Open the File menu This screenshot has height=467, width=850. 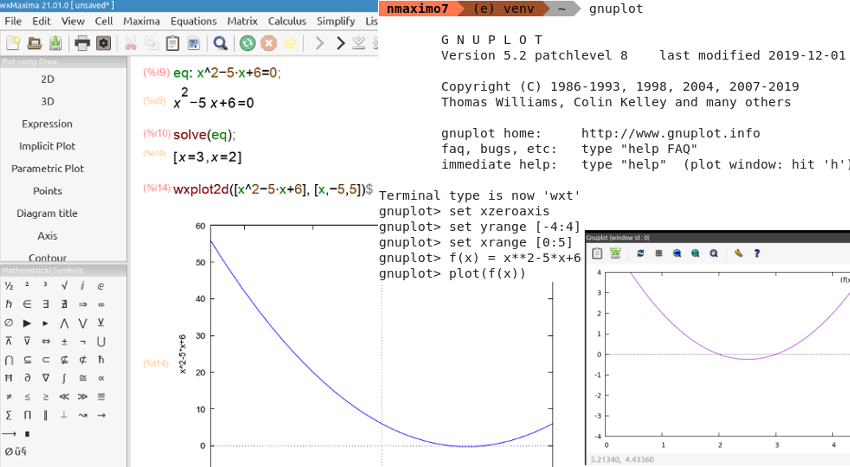(x=13, y=21)
